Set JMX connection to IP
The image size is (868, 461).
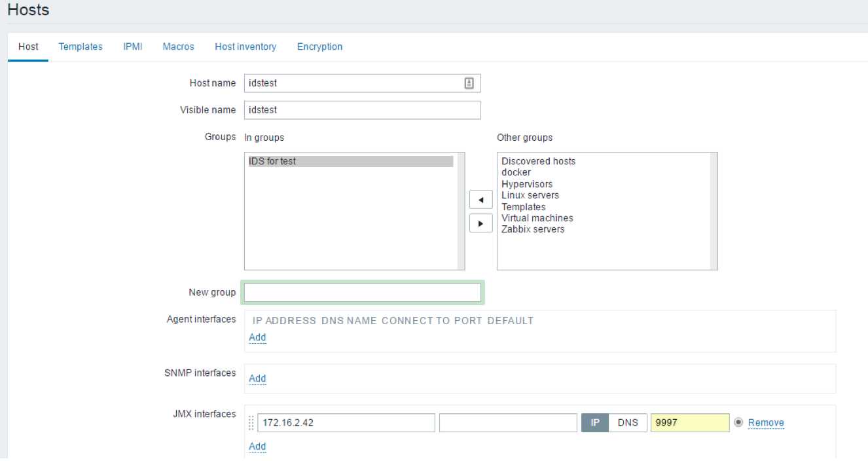pyautogui.click(x=595, y=423)
